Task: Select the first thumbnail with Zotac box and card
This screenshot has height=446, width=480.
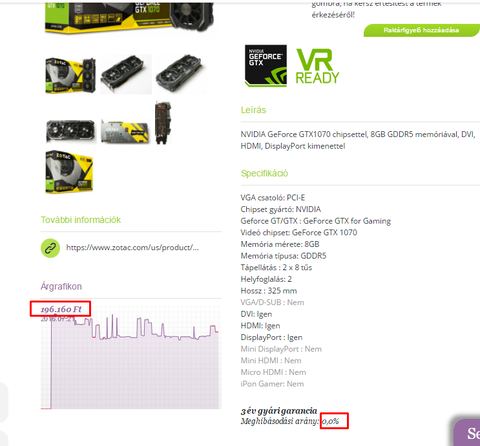Action: click(71, 75)
